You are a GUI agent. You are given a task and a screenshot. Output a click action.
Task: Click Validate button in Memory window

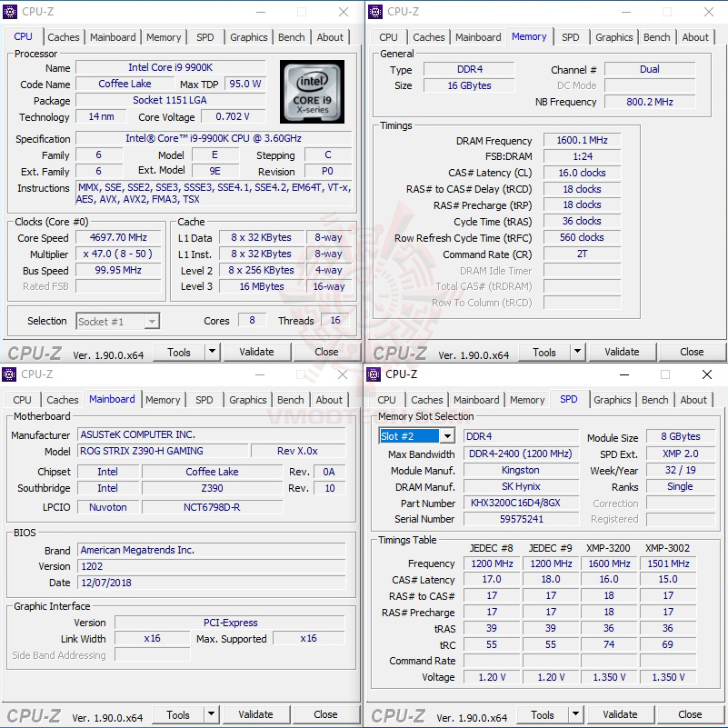(x=623, y=352)
